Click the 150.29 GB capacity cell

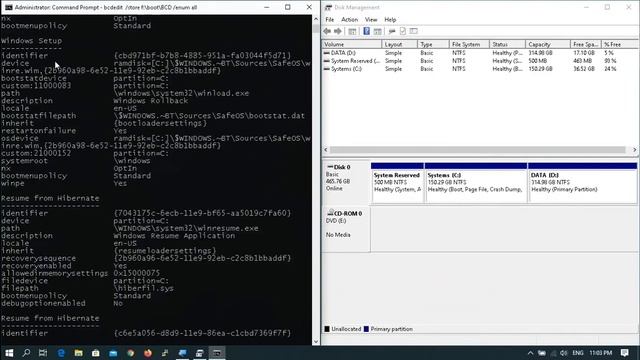(x=540, y=69)
